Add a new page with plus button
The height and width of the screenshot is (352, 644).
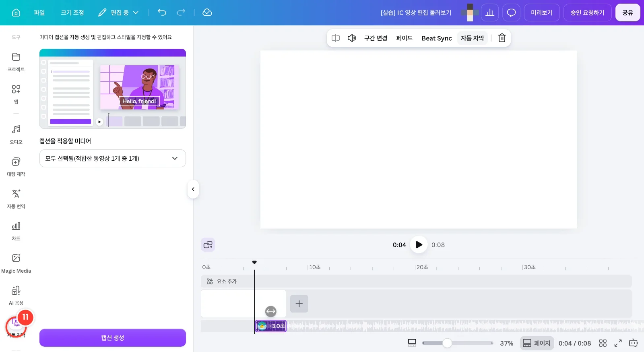tap(299, 304)
